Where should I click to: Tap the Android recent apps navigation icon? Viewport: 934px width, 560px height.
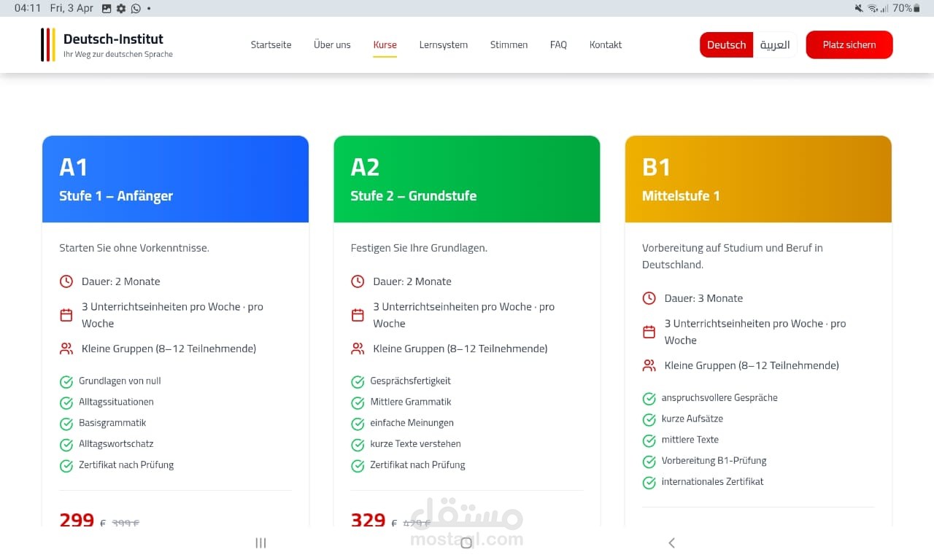(260, 542)
